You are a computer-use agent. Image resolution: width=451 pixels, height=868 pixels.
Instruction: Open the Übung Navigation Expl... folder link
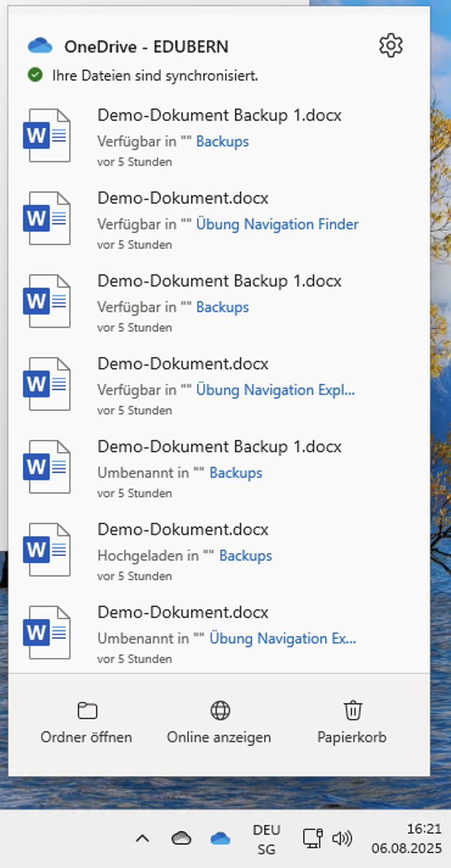tap(275, 390)
